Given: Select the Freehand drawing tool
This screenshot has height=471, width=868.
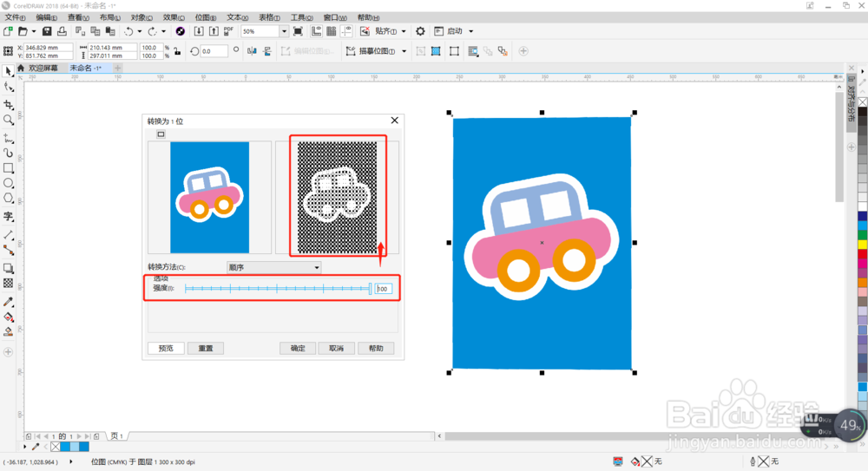Looking at the screenshot, I should (x=9, y=138).
